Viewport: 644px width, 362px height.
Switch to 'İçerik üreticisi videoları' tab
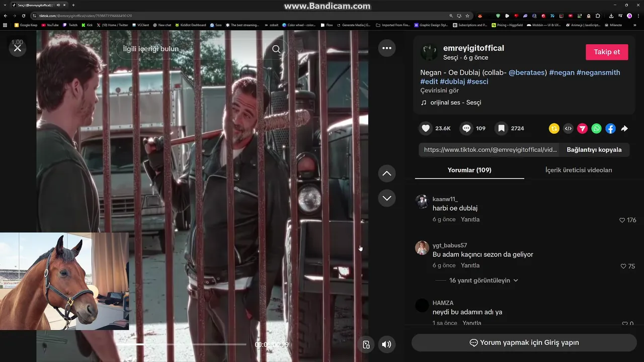click(579, 170)
